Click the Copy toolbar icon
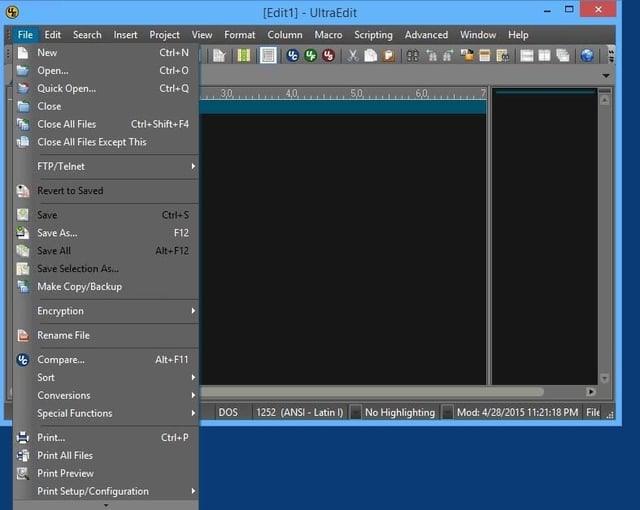This screenshot has height=510, width=640. coord(371,55)
